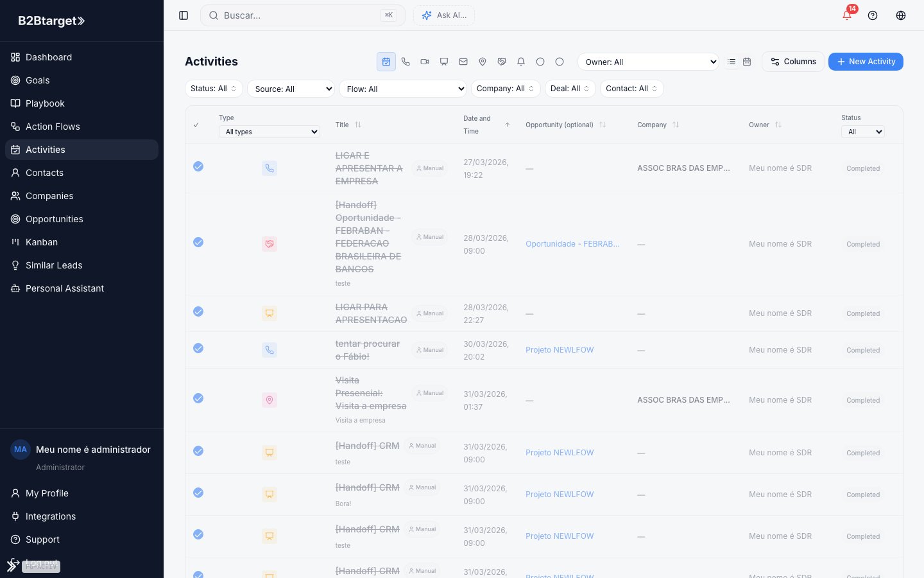Open notifications bell with 14 badge
The height and width of the screenshot is (578, 924).
tap(847, 15)
